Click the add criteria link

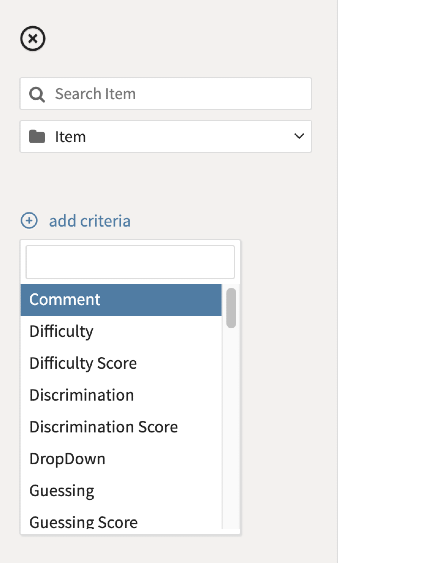90,221
